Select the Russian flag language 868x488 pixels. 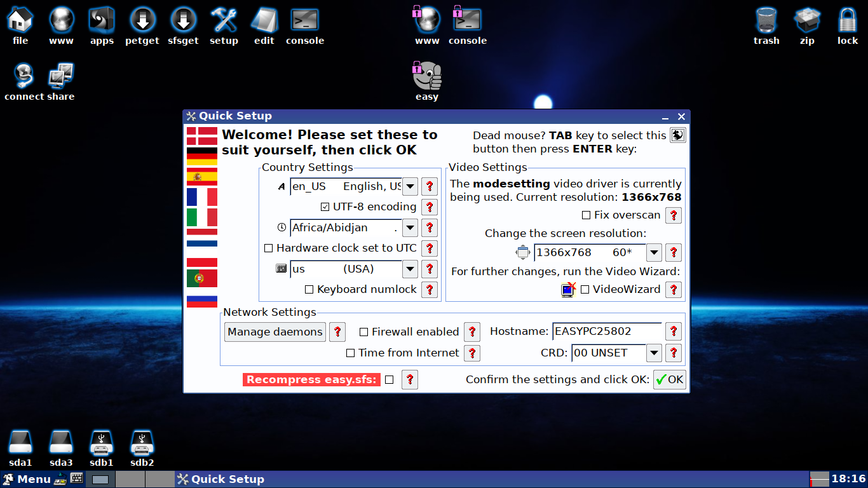point(202,299)
